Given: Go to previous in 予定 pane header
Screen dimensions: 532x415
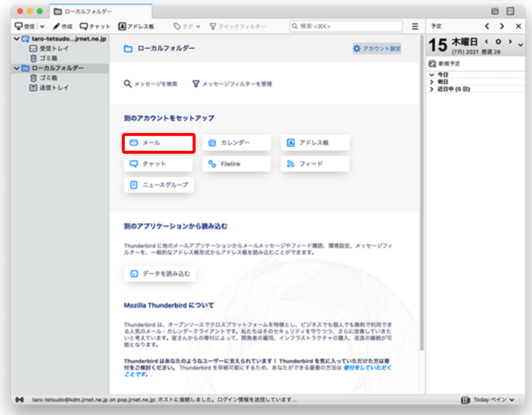Looking at the screenshot, I should click(x=487, y=26).
